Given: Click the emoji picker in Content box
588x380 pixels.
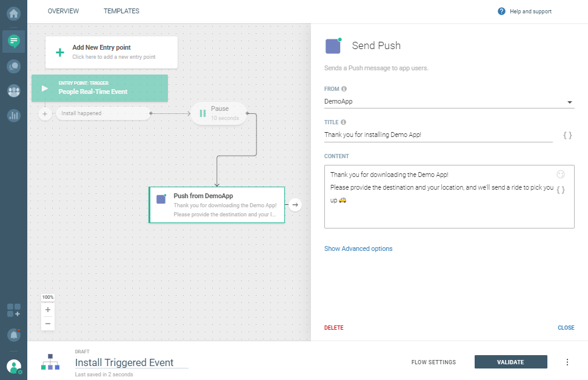Looking at the screenshot, I should [561, 175].
